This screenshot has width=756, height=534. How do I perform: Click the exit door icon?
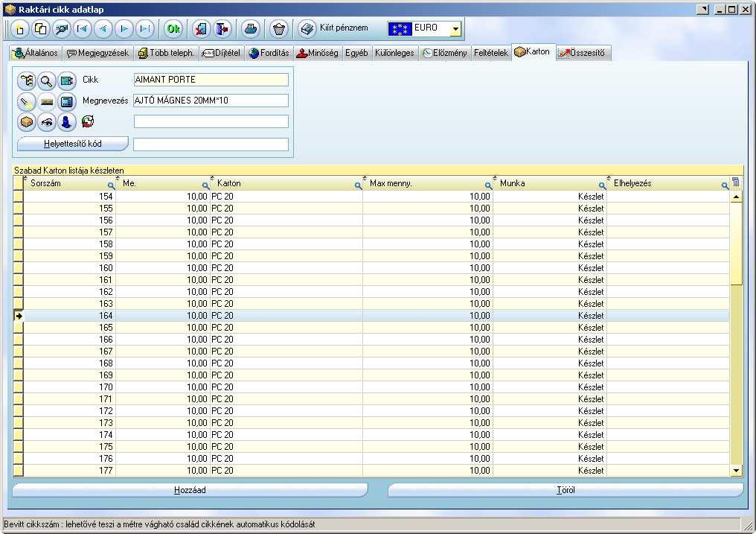pyautogui.click(x=222, y=30)
